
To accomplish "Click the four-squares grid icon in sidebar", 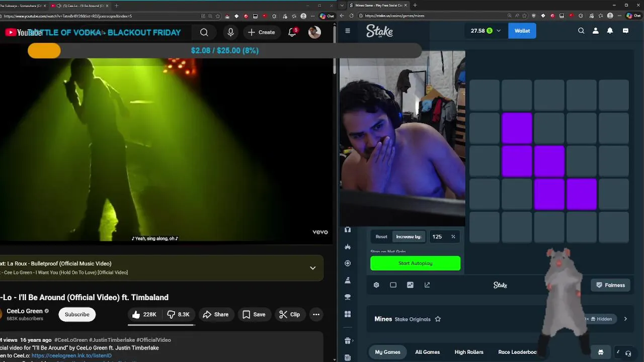I will pyautogui.click(x=348, y=314).
